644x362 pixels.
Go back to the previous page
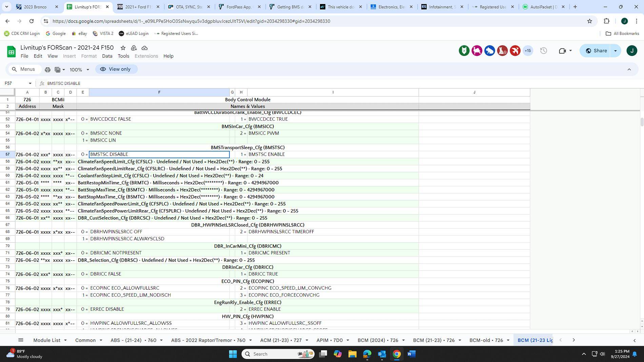[x=7, y=21]
